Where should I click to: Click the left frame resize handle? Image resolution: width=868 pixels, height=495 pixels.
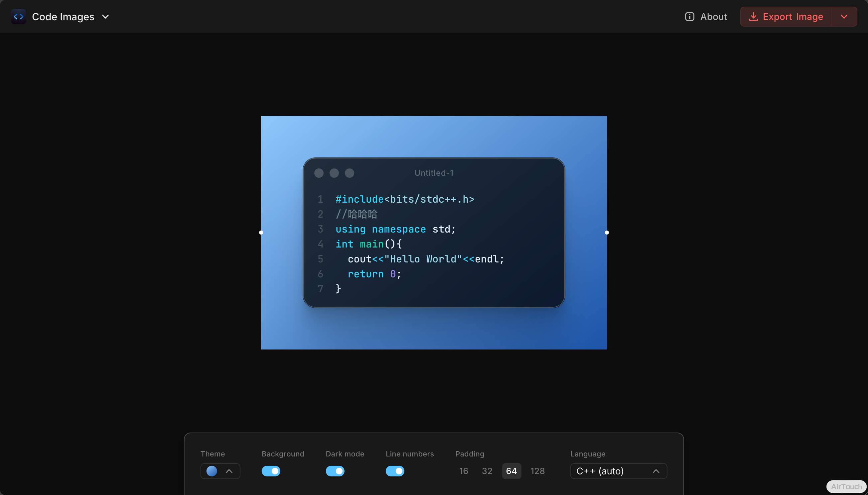[261, 233]
